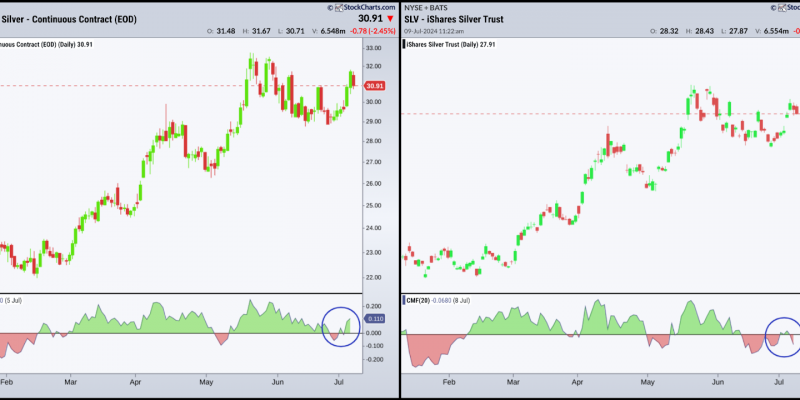This screenshot has height=400, width=800.
Task: Click the '-0.78 (-2.45%)' change value
Action: 375,31
